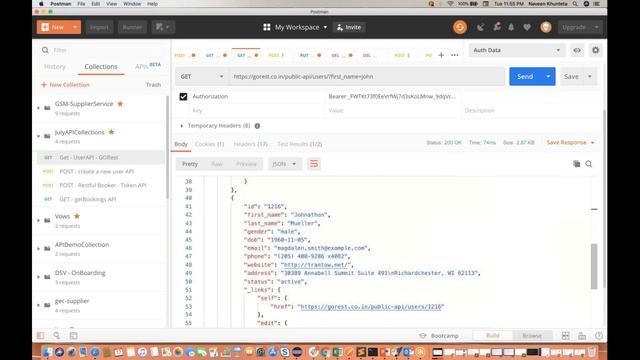Viewport: 640px width, 360px height.
Task: Click the new window toolbar icon
Action: tap(163, 27)
